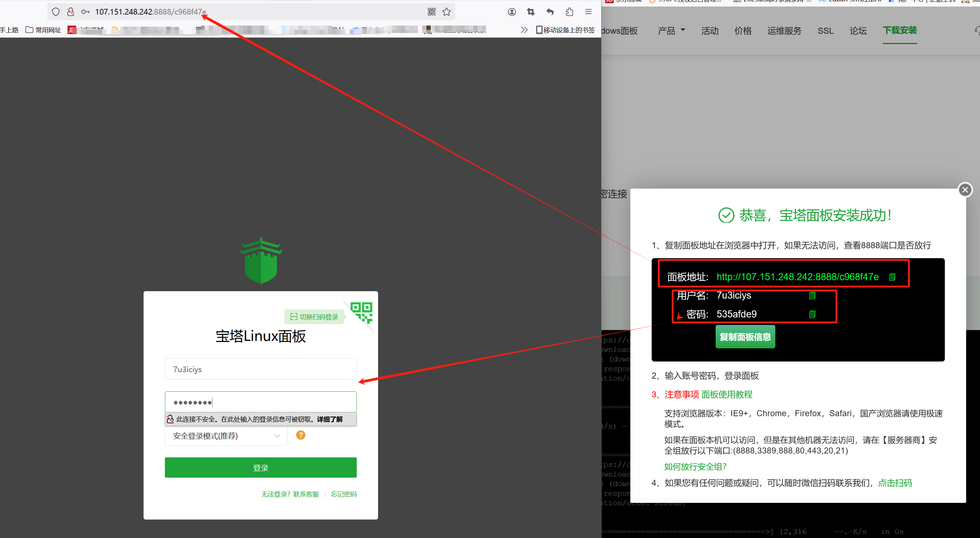Click the success checkmark icon next to 恭喜
This screenshot has height=538, width=980.
pos(726,215)
